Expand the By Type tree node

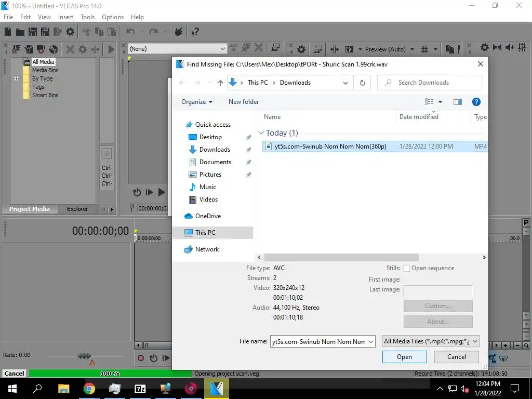[16, 78]
